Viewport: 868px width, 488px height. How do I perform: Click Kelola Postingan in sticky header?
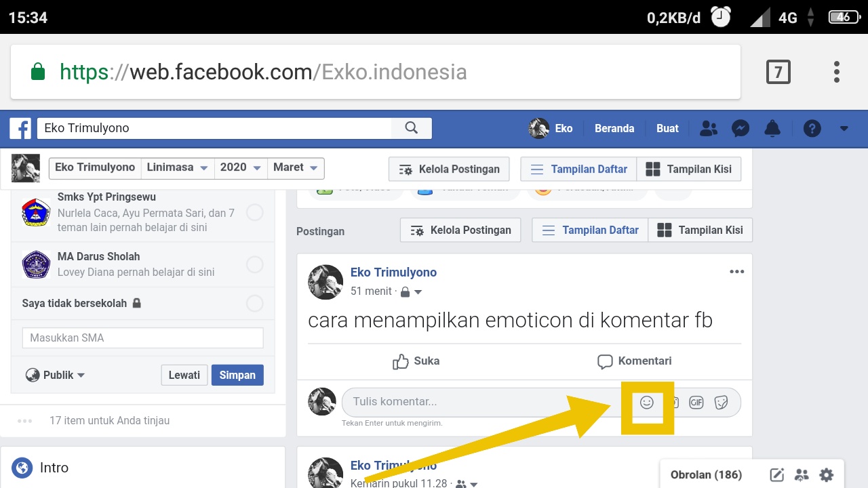coord(449,169)
